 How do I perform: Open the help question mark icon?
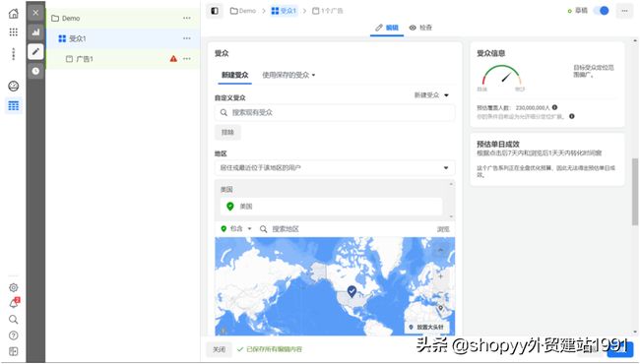coord(14,335)
